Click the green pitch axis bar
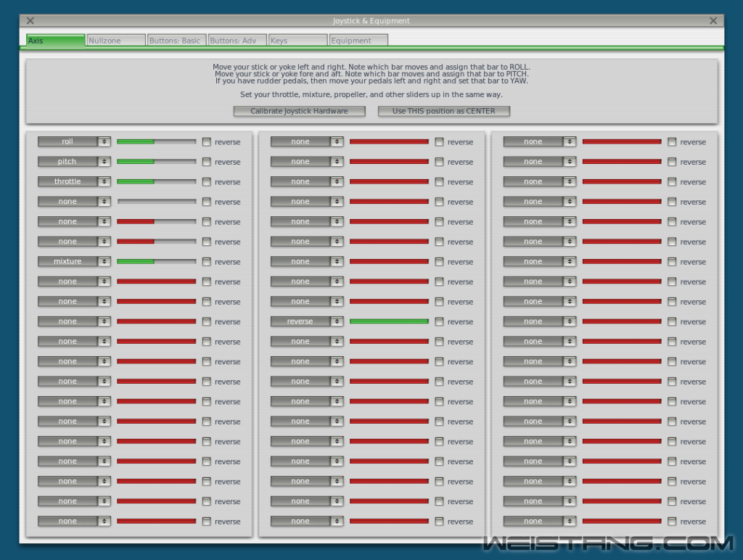 157,162
